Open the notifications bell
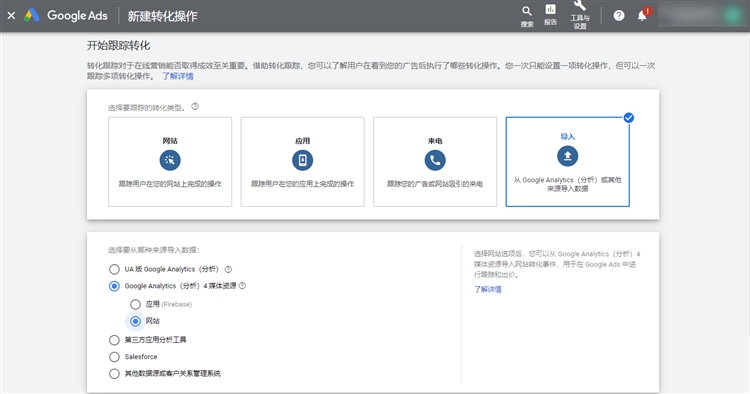The width and height of the screenshot is (750, 394). click(642, 15)
